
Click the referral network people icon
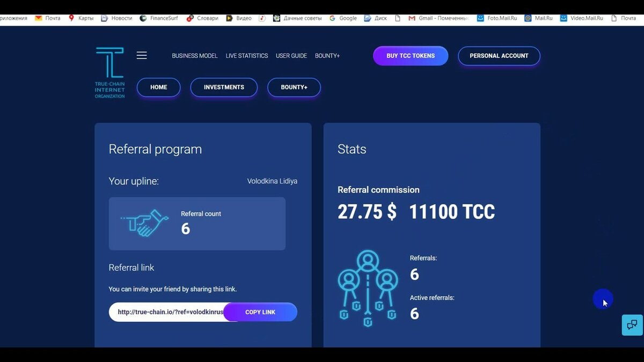[368, 289]
